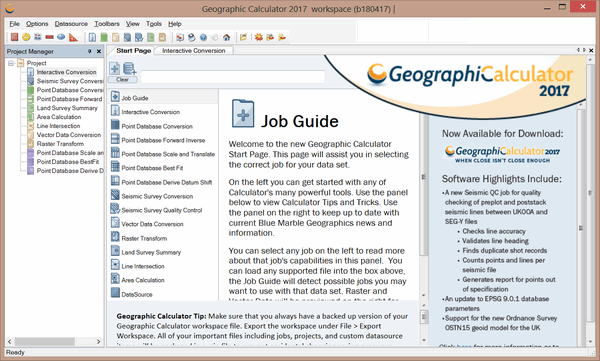Click the Geographic Calculator title bar icon
This screenshot has width=600, height=361.
click(x=10, y=8)
